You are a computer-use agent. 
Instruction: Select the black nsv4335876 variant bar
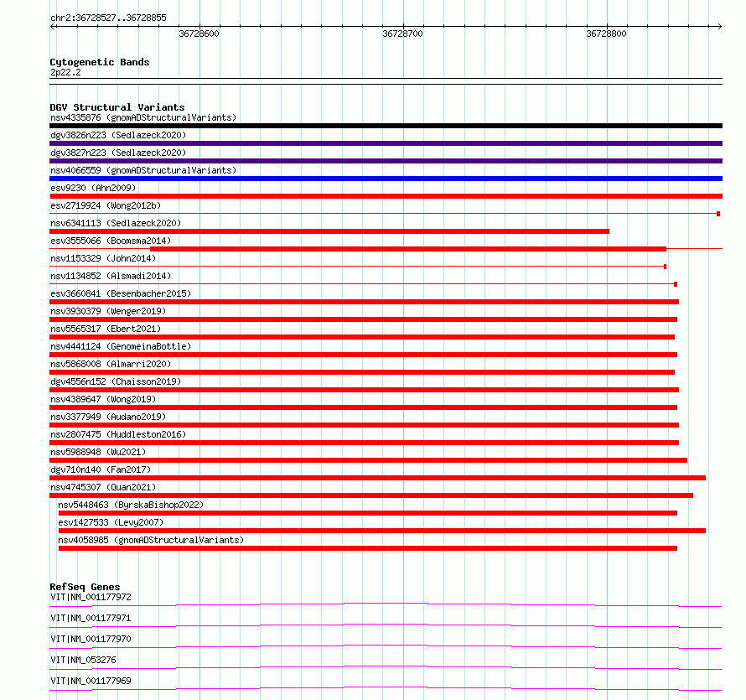(x=386, y=126)
